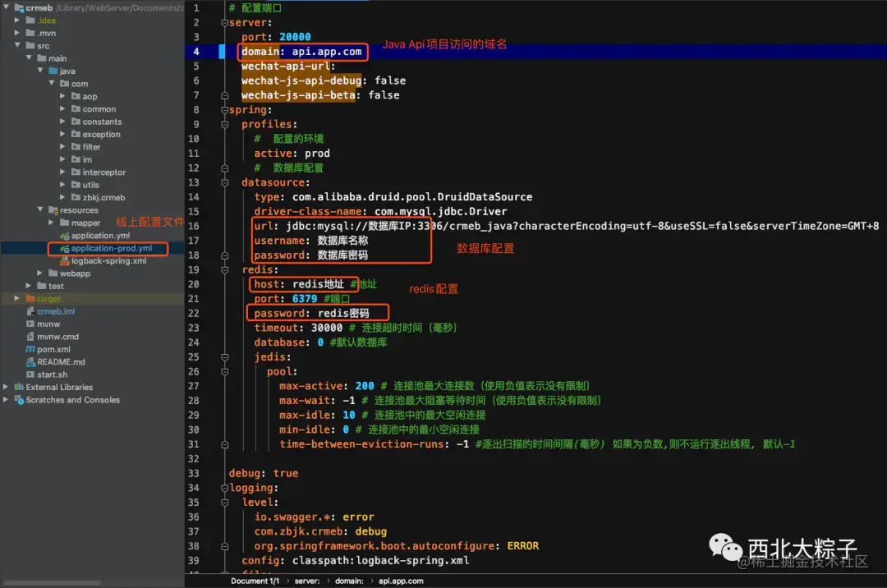Click line number 16 in gutter
Viewport: 887px width, 588px height.
point(194,226)
